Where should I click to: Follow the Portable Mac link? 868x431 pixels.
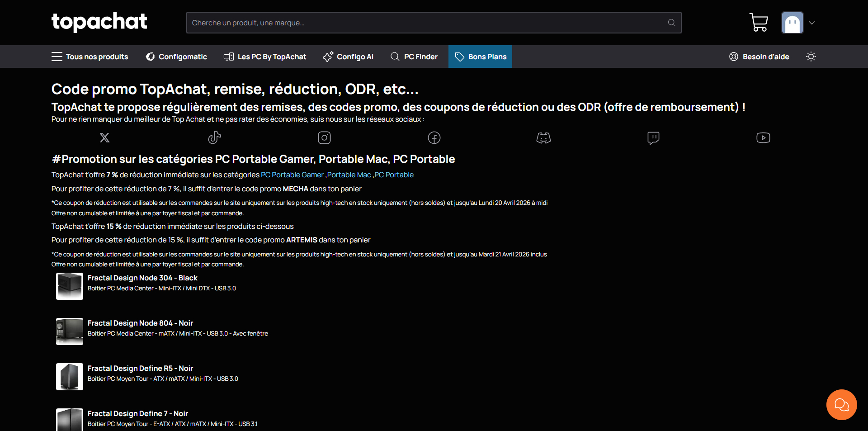(x=349, y=175)
